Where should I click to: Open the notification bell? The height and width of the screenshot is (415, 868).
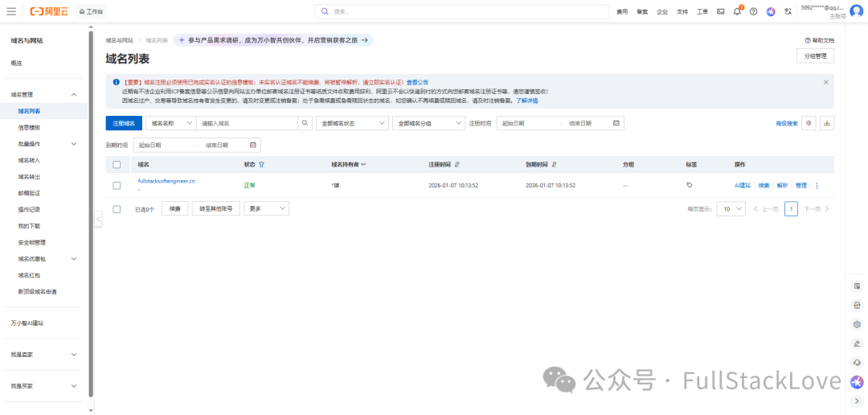tap(737, 11)
